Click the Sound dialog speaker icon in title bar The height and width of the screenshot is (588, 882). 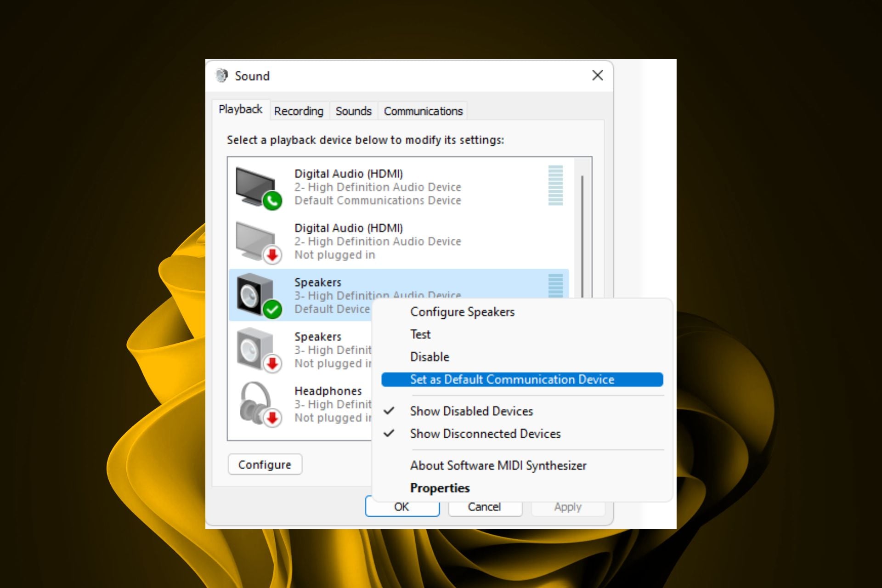click(222, 75)
